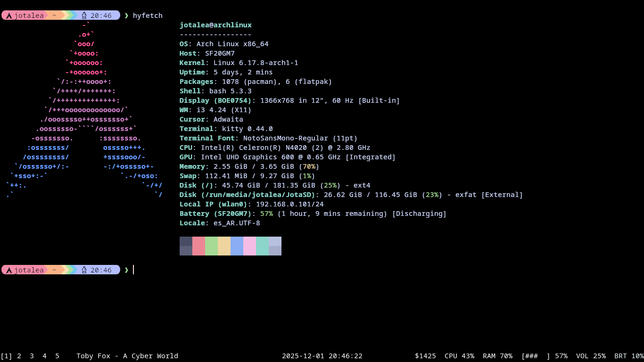The image size is (644, 362).
Task: Switch to workspace 5 in the i3 bar
Action: tap(57, 356)
